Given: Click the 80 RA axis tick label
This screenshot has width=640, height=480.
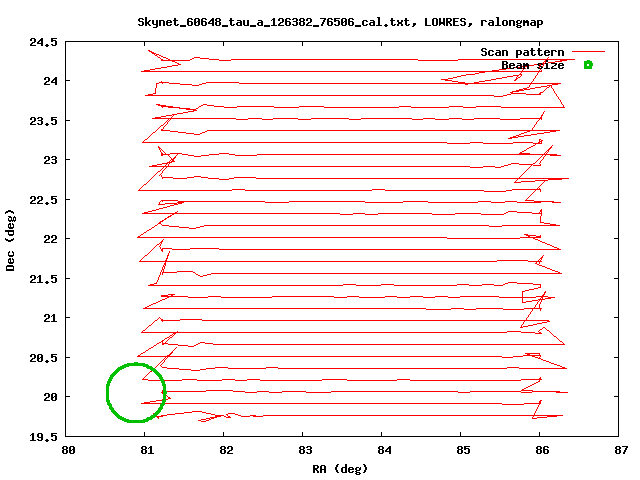Looking at the screenshot, I should pos(68,450).
